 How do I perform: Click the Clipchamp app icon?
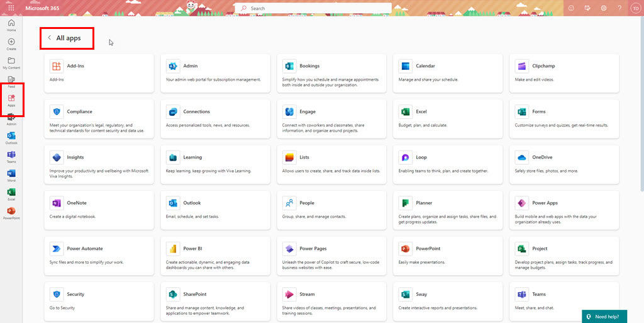521,65
